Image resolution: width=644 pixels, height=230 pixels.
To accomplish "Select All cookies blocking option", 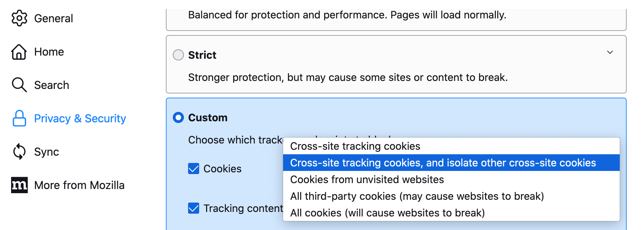I will 388,213.
